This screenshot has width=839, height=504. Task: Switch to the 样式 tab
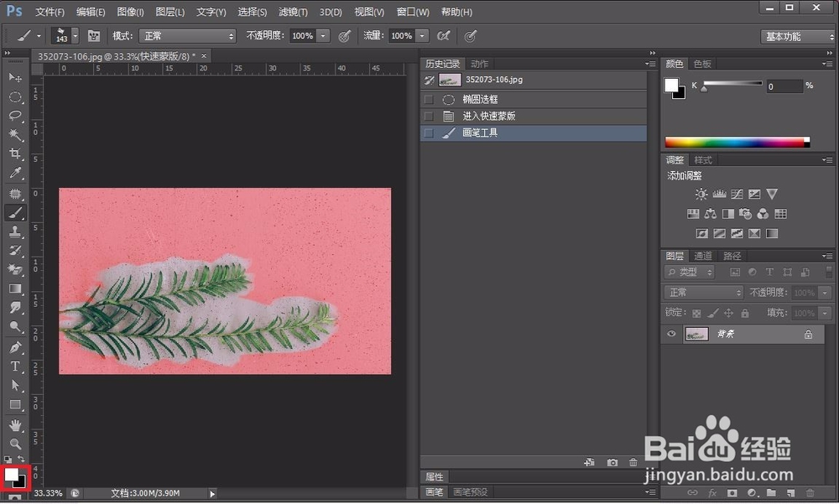tap(702, 160)
